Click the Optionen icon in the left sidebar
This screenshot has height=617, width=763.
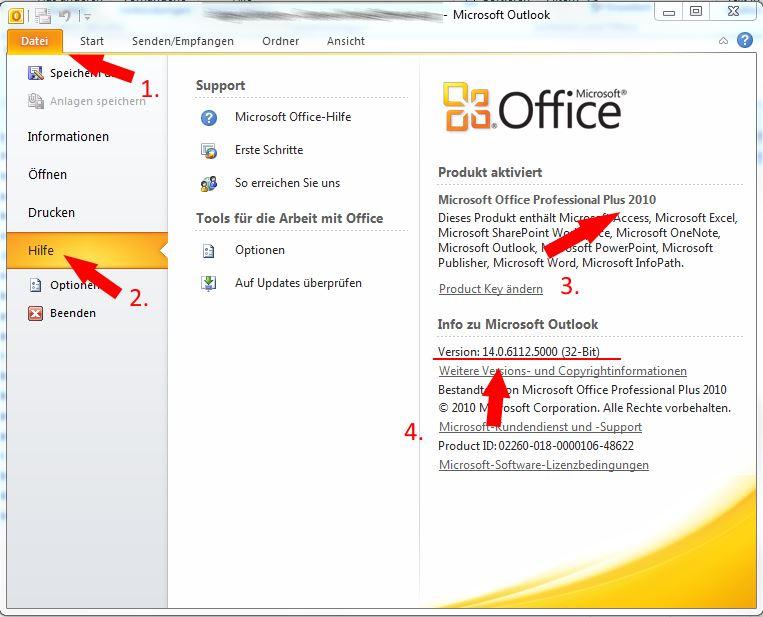click(35, 285)
